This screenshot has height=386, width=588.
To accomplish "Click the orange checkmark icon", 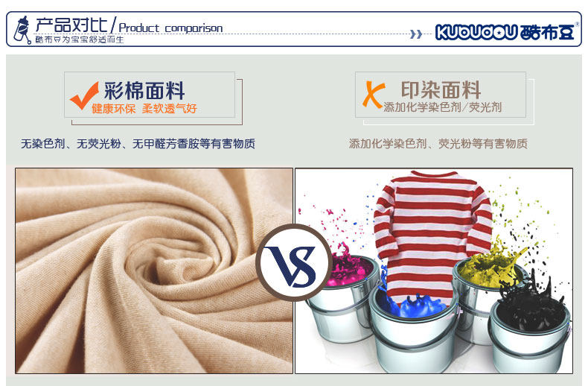I will pos(84,95).
